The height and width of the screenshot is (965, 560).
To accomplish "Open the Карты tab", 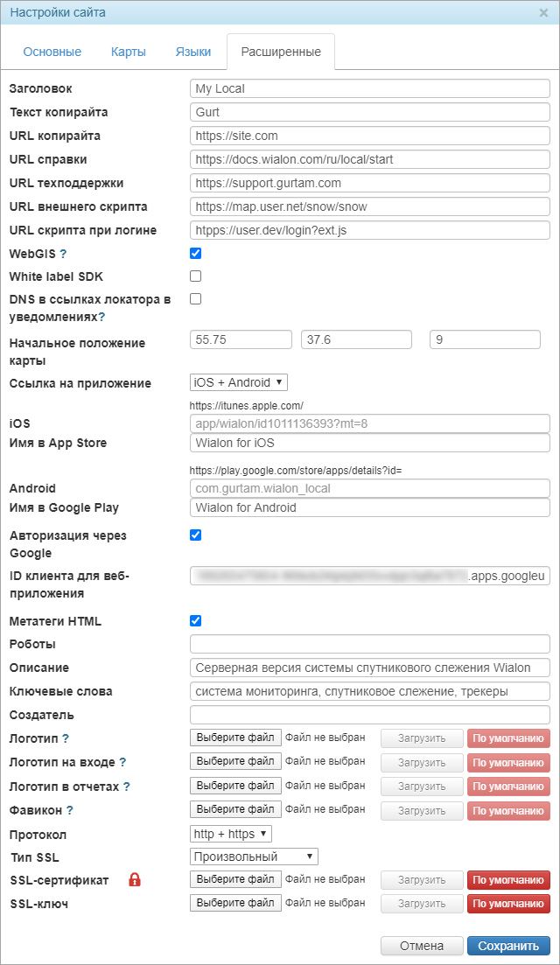I will click(129, 52).
